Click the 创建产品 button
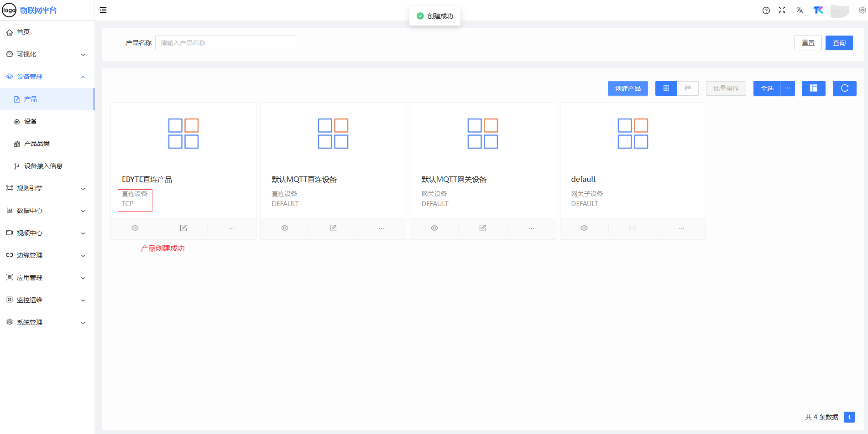 coord(627,88)
